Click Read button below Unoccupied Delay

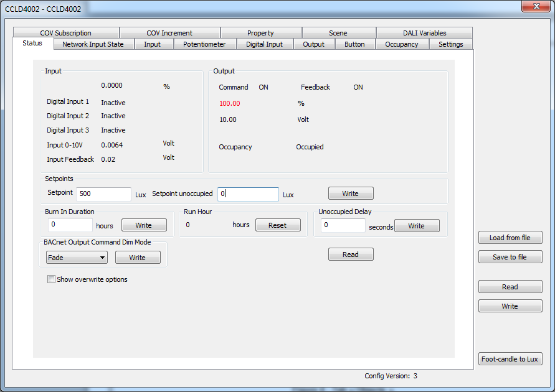click(351, 254)
